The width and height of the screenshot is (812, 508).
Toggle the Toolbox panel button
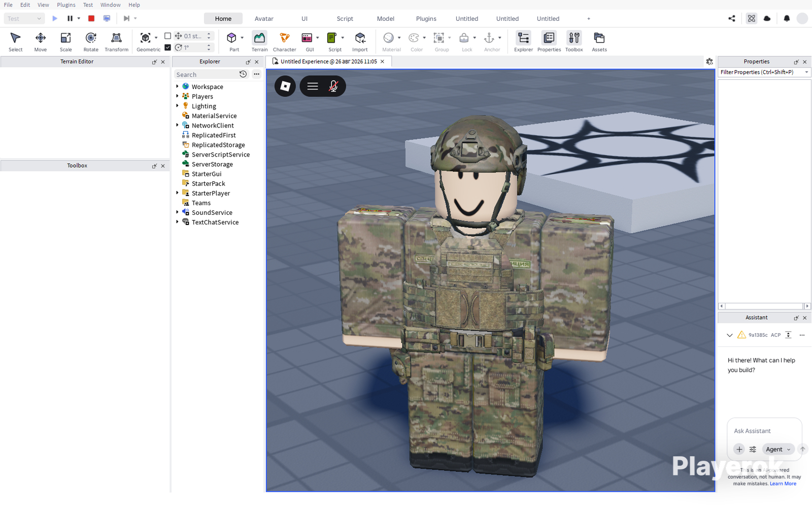click(x=574, y=42)
